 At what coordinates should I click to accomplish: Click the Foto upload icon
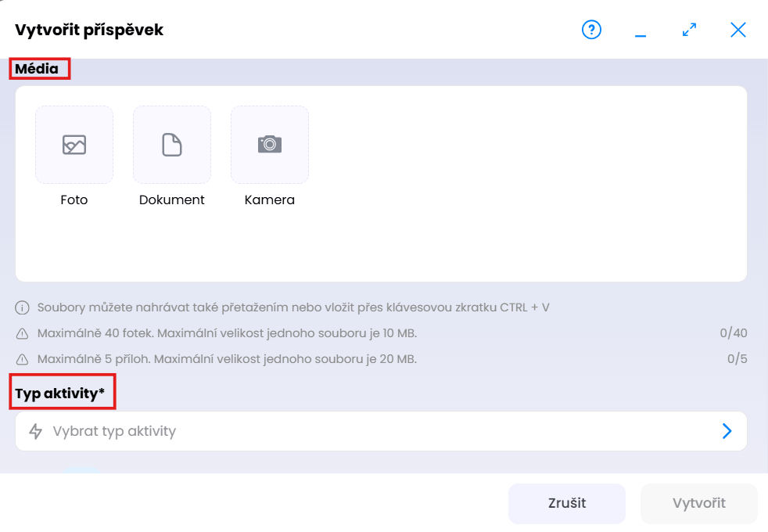pos(74,145)
